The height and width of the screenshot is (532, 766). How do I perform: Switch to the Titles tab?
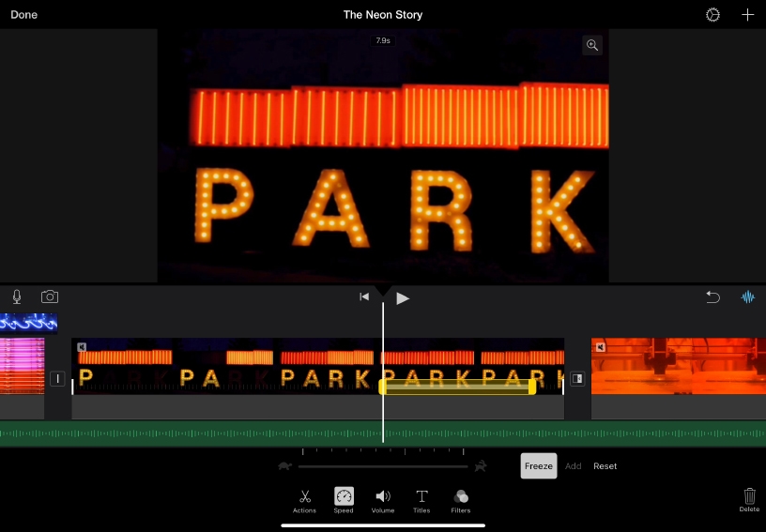(x=421, y=500)
